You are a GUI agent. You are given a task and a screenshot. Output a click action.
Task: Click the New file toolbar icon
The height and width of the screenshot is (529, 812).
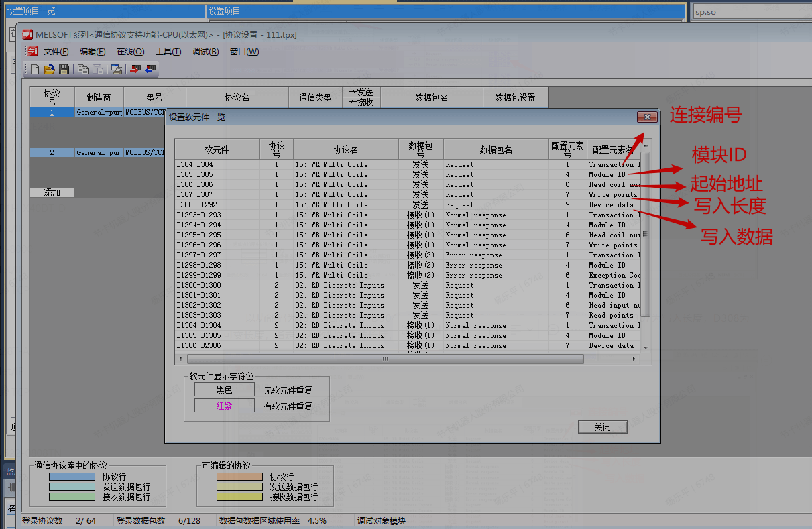click(x=35, y=69)
